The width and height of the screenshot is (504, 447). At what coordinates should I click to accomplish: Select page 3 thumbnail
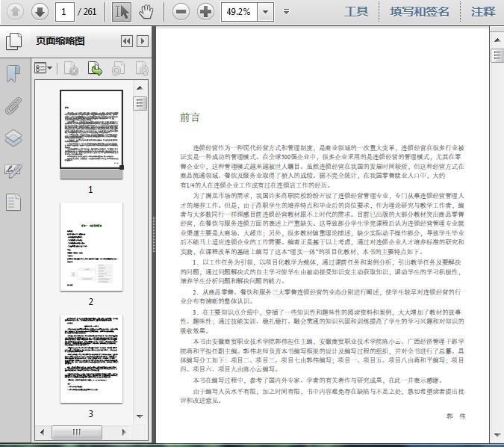(91, 359)
